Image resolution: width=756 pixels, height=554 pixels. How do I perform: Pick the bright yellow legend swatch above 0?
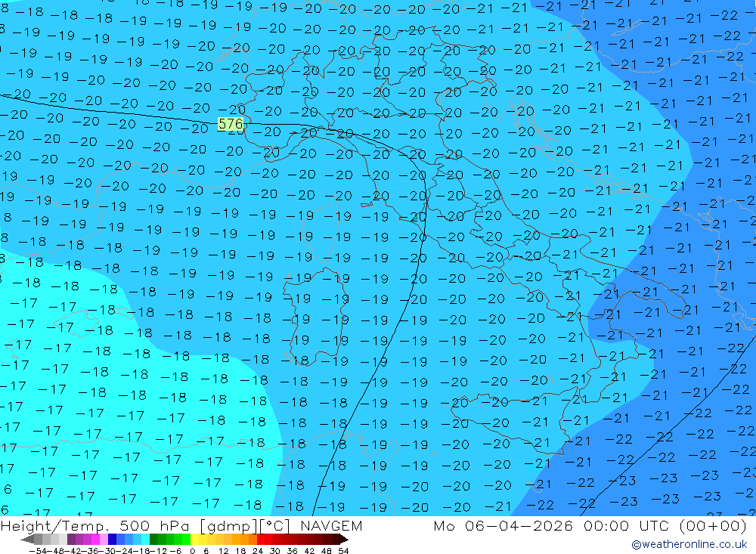195,539
